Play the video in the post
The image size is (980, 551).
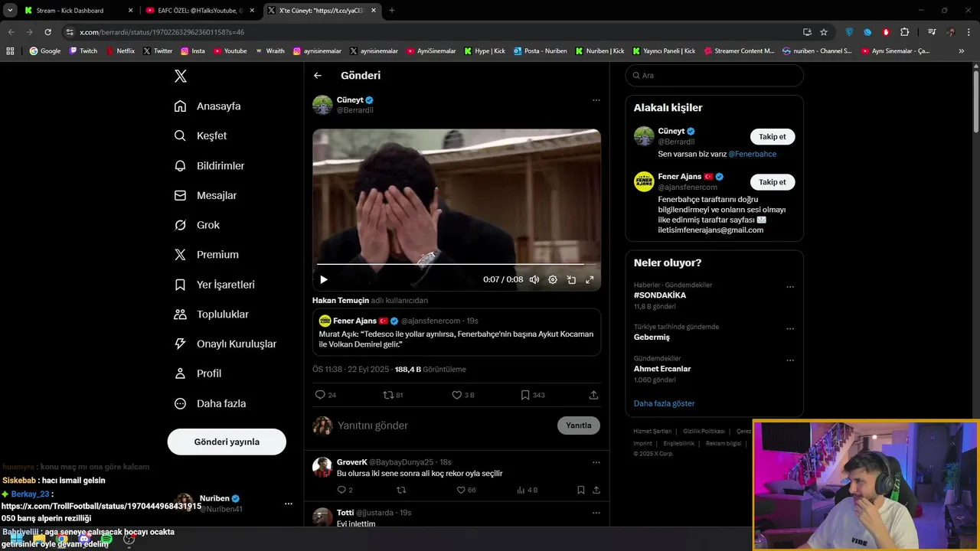tap(323, 279)
